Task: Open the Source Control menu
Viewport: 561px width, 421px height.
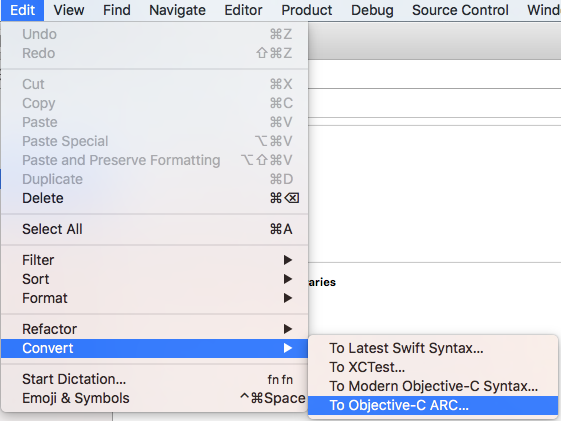Action: 460,10
